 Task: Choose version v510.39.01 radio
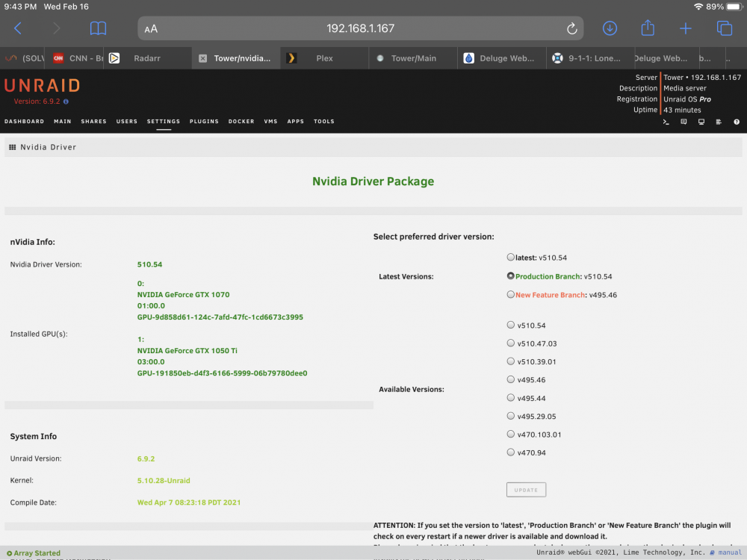point(511,361)
